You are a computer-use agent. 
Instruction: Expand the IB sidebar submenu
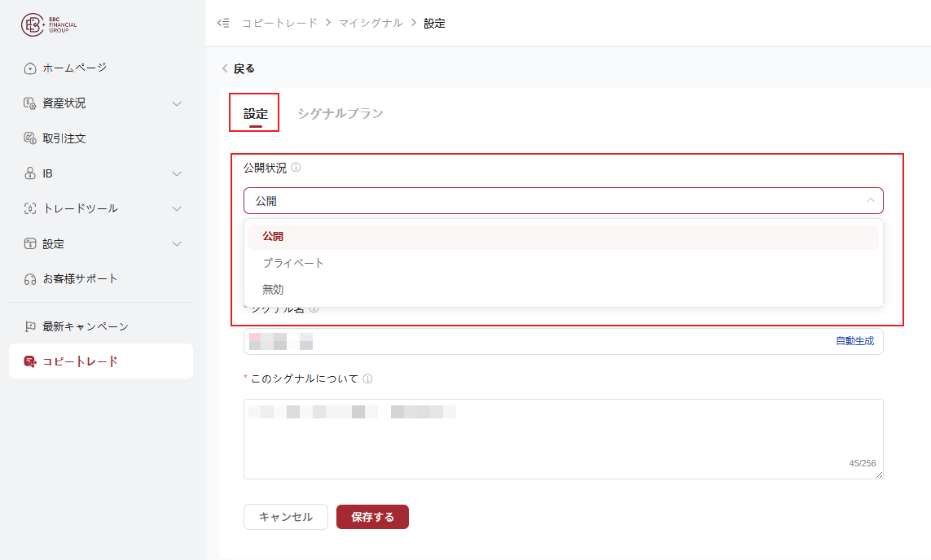tap(176, 174)
